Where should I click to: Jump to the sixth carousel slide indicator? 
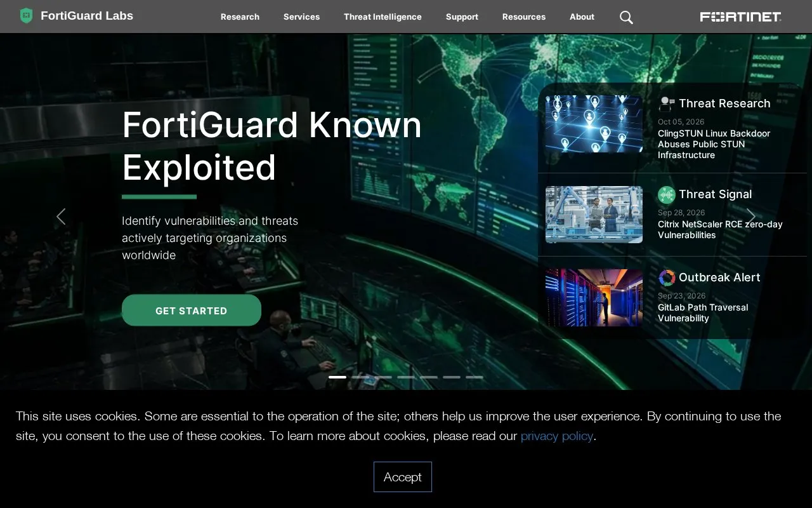click(452, 377)
